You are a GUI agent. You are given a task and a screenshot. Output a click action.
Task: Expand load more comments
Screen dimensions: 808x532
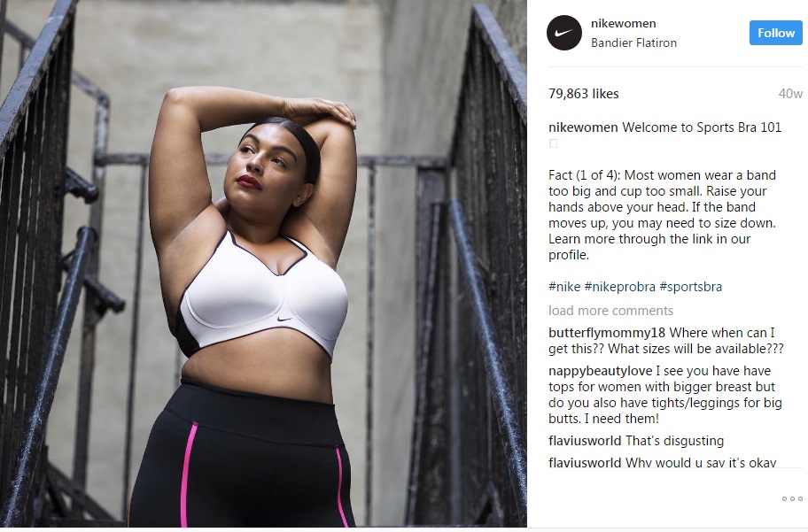click(610, 311)
